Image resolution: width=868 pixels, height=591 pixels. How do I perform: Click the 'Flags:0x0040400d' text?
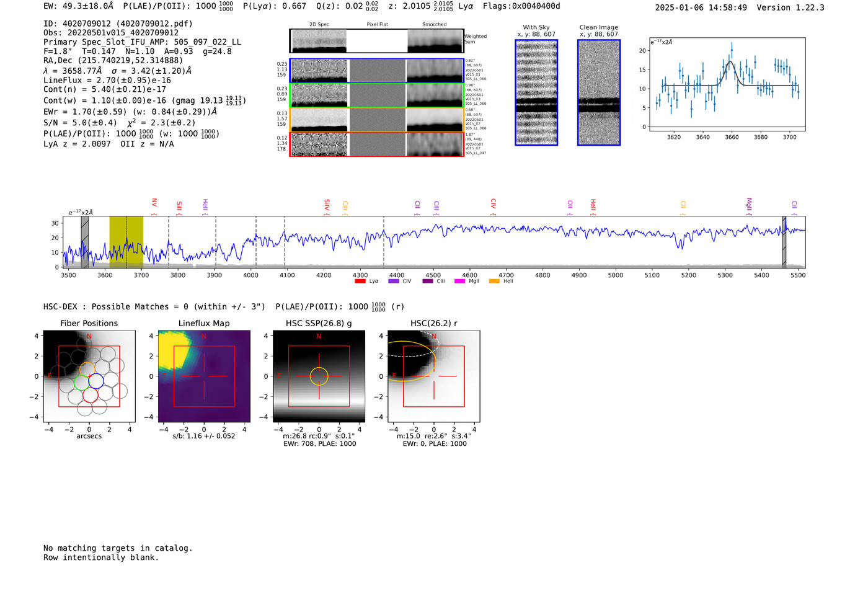pyautogui.click(x=521, y=6)
